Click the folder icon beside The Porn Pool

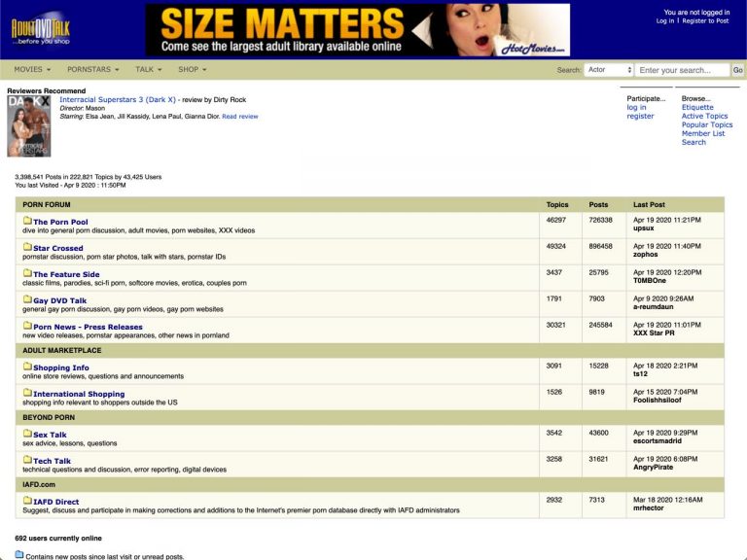point(27,221)
